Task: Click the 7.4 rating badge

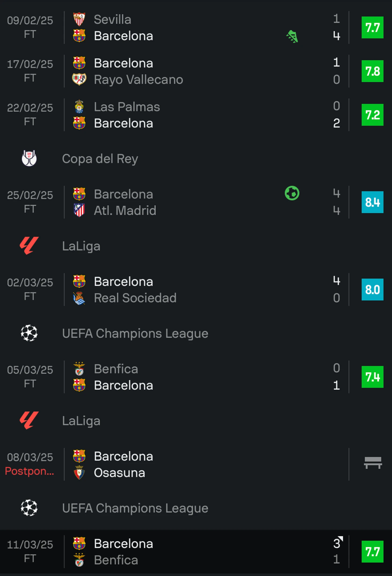Action: click(x=372, y=377)
